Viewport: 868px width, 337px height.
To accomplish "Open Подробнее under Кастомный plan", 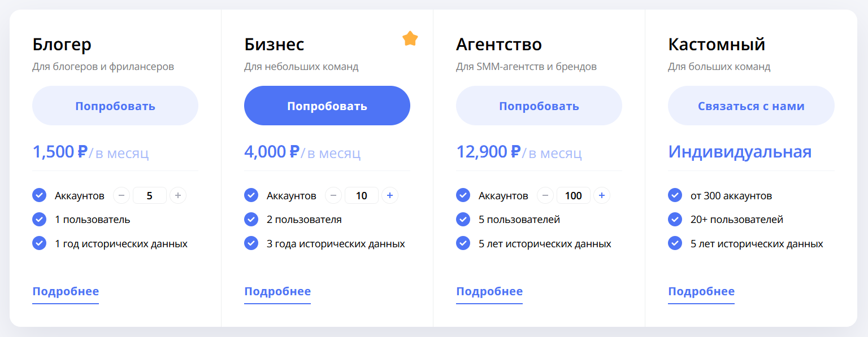I will pyautogui.click(x=701, y=292).
